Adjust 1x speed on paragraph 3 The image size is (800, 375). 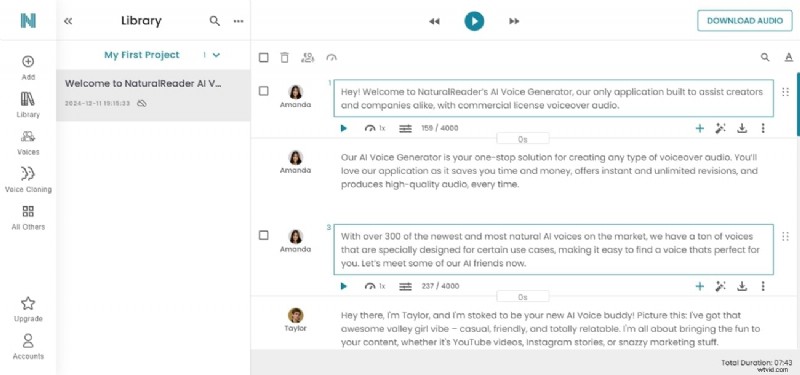click(x=375, y=286)
